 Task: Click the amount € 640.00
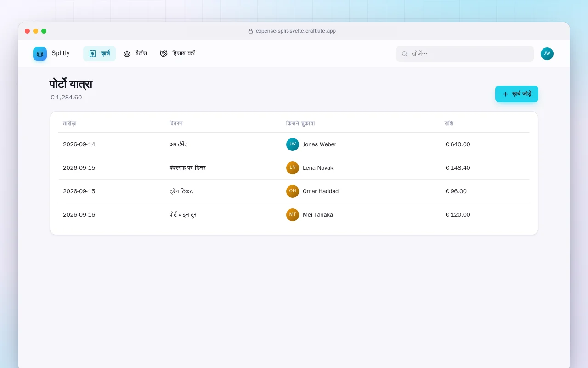click(x=458, y=144)
